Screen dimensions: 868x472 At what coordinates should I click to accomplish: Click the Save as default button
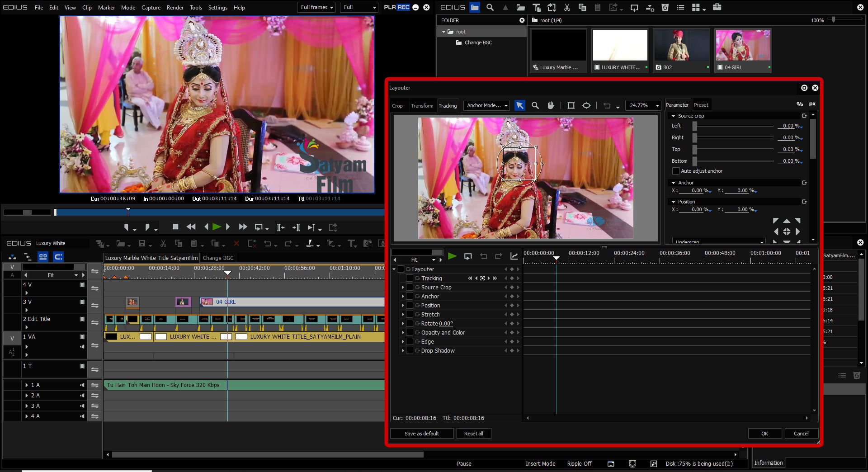pyautogui.click(x=421, y=434)
